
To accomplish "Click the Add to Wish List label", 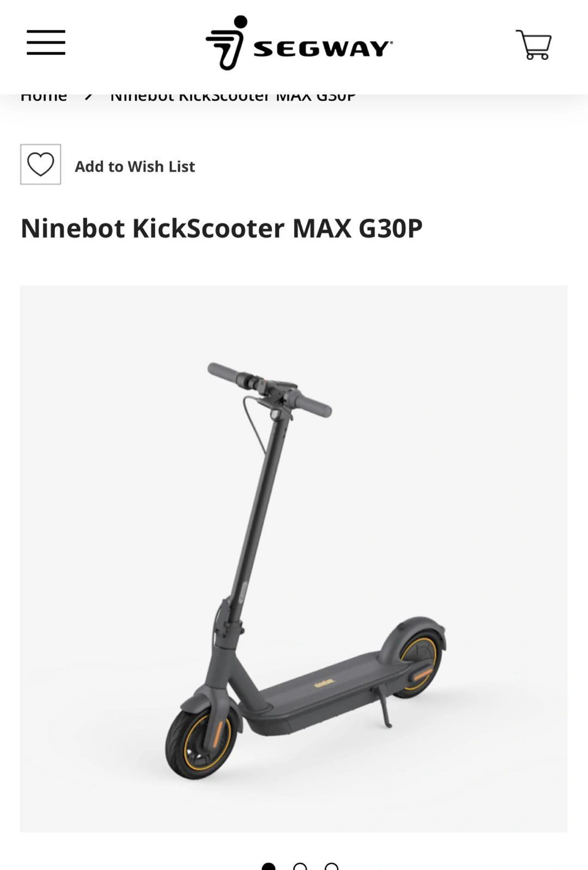I will tap(135, 166).
